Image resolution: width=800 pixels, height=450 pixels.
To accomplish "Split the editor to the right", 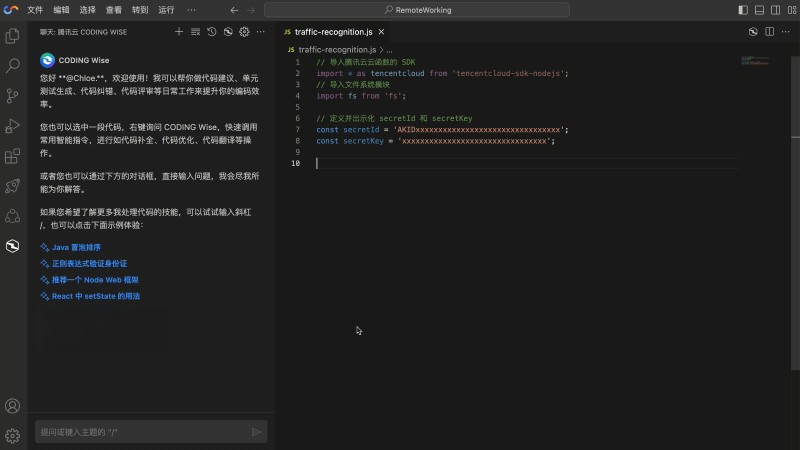I will (x=769, y=32).
